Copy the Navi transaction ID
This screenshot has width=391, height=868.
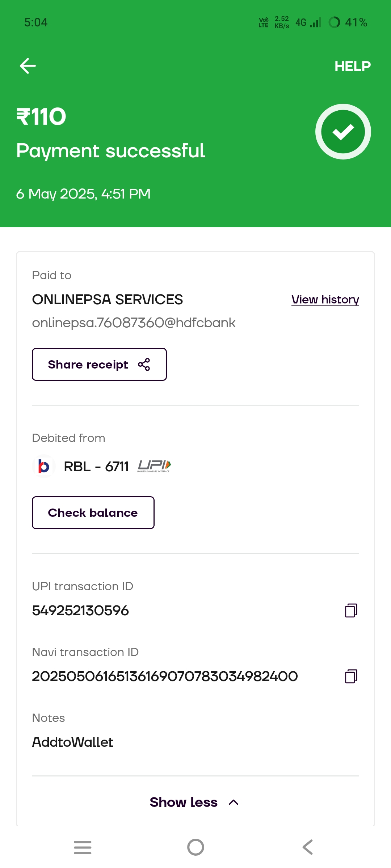[351, 676]
